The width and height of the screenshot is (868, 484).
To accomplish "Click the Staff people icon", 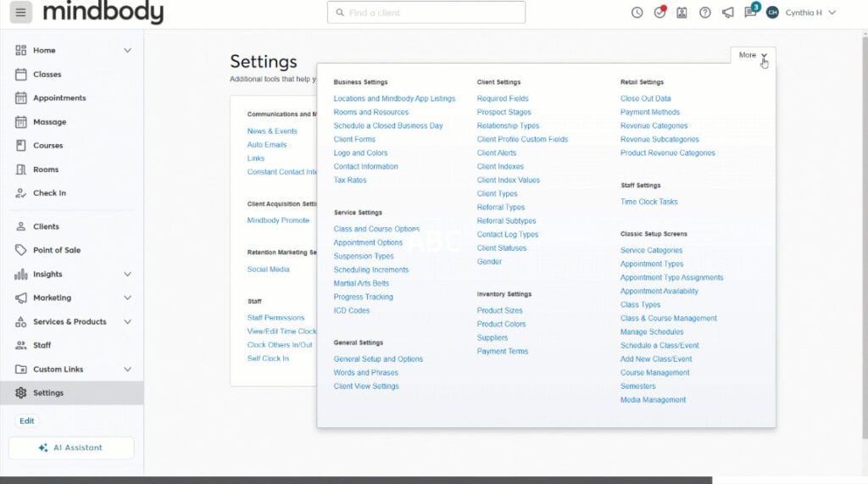I will click(x=21, y=345).
